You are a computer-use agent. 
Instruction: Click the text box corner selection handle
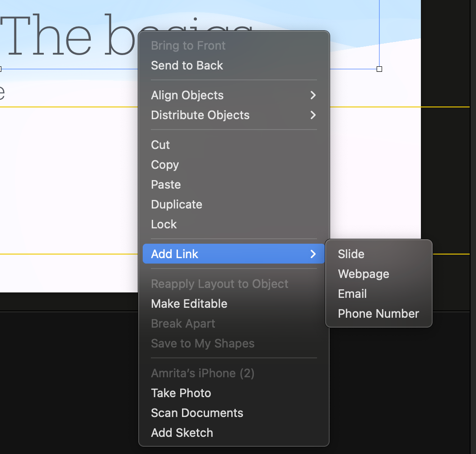379,69
